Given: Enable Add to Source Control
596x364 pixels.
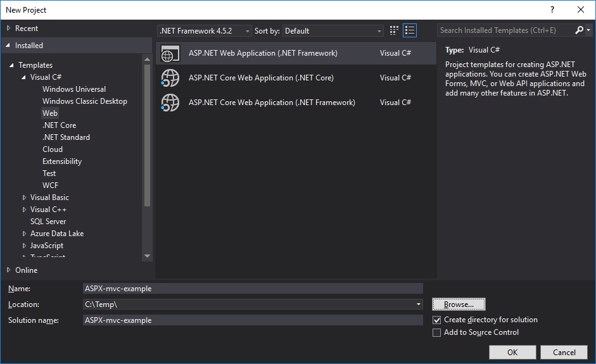Looking at the screenshot, I should [x=436, y=333].
